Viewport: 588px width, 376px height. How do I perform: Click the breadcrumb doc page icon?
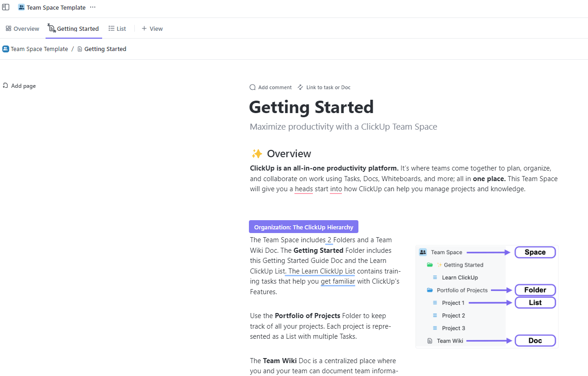point(80,49)
